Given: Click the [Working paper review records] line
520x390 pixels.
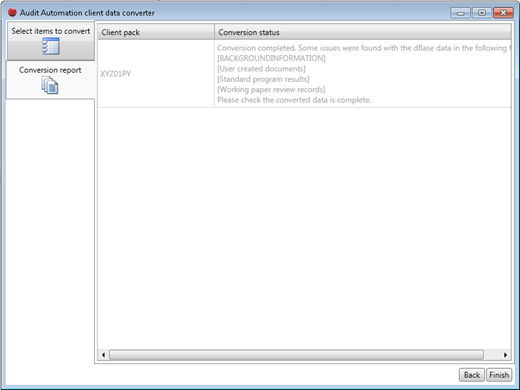Looking at the screenshot, I should click(271, 89).
